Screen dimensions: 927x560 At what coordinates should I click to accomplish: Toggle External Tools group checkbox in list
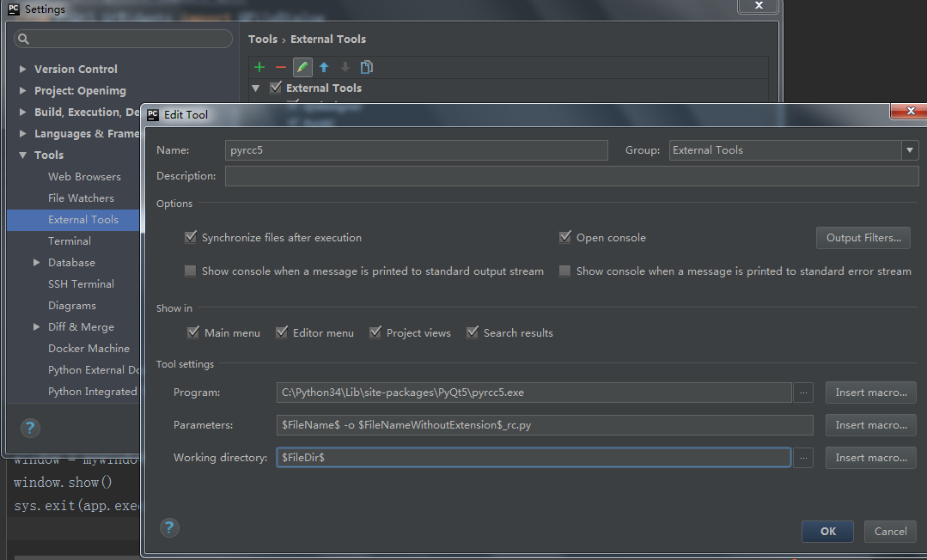276,88
